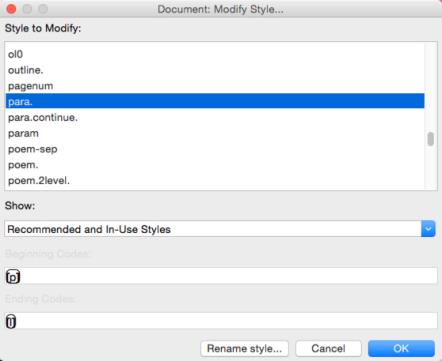This screenshot has height=361, width=442.
Task: Pick the para.continue. style
Action: (215, 117)
